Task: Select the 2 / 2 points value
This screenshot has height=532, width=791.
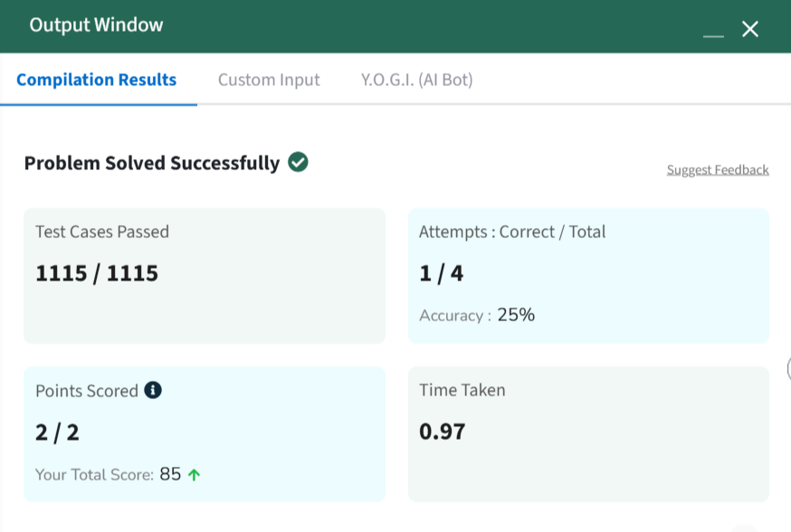Action: tap(57, 432)
